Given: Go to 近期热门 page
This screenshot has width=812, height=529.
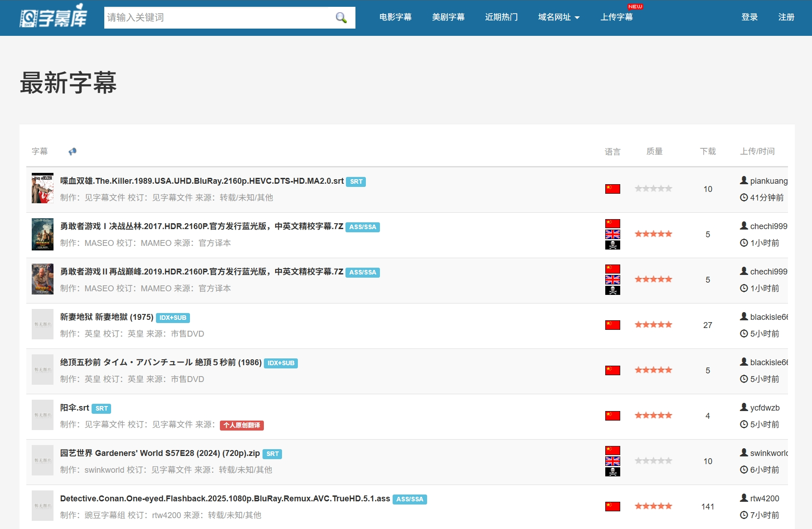Looking at the screenshot, I should coord(501,17).
